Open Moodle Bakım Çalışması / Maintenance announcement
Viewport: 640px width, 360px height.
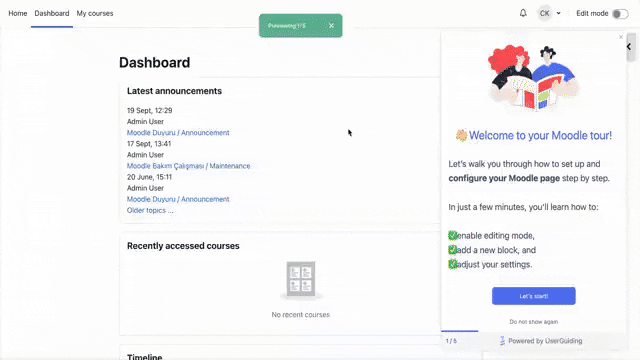point(189,166)
